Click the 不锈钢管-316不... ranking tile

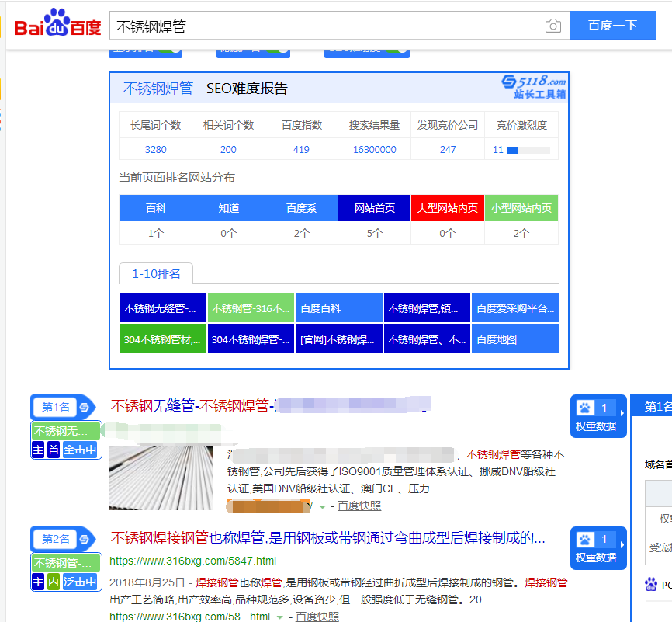click(x=251, y=308)
